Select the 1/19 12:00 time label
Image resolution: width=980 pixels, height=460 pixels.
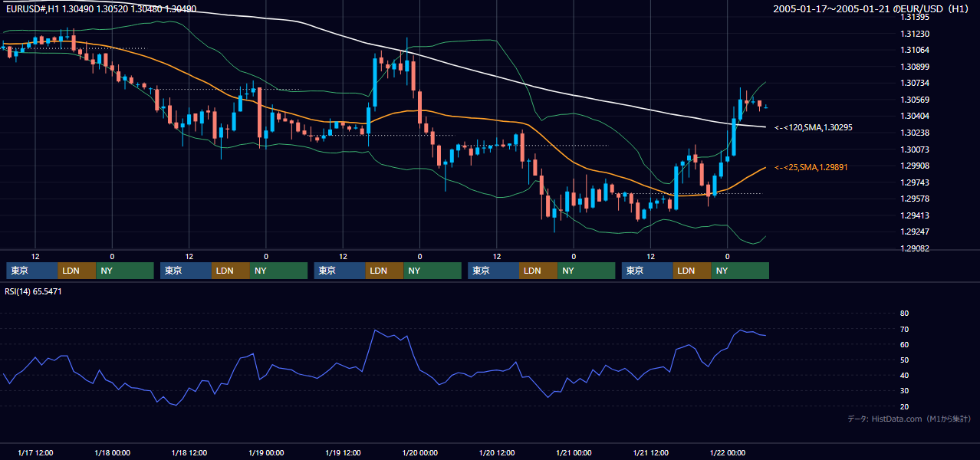[x=343, y=453]
